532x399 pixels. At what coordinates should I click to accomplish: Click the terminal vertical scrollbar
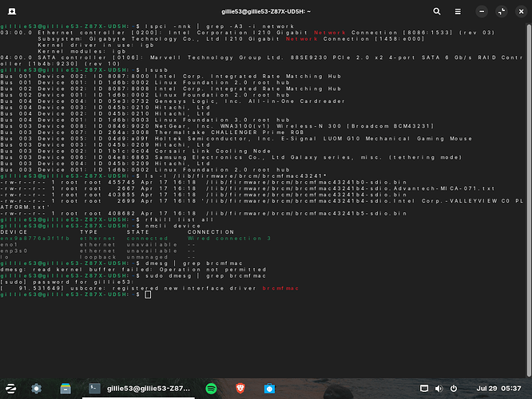coord(529,200)
